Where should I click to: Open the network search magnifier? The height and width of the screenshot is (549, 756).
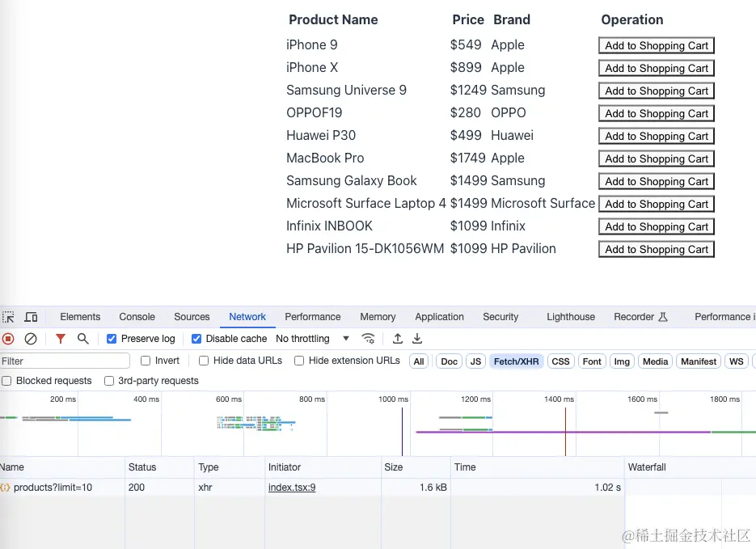tap(82, 339)
